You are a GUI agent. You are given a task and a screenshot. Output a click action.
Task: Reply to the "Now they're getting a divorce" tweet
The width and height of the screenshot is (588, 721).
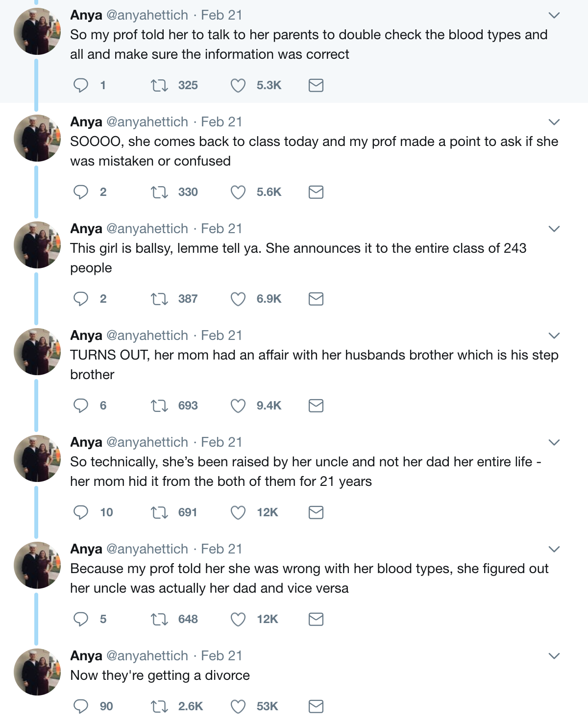80,706
